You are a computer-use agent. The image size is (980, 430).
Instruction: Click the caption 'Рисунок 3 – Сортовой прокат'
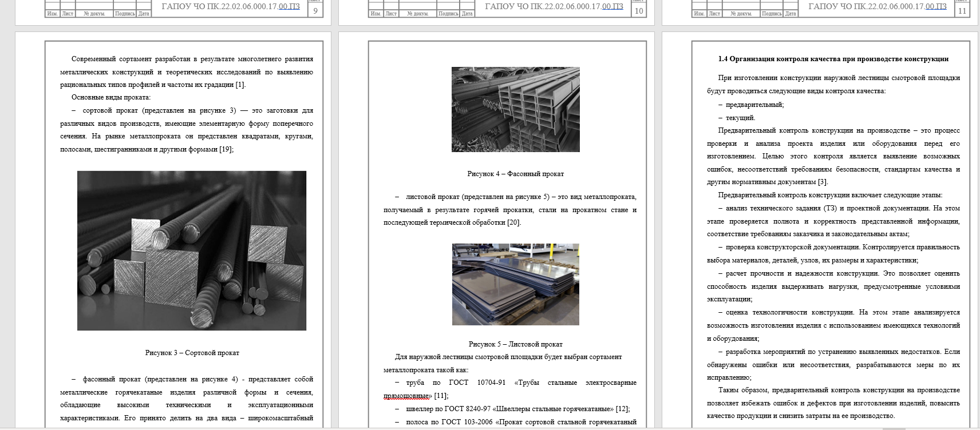pyautogui.click(x=192, y=353)
